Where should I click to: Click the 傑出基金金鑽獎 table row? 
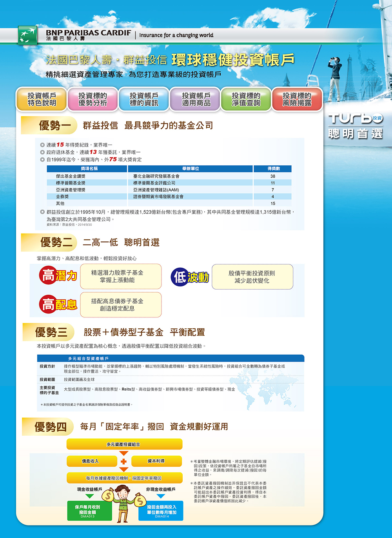click(x=169, y=176)
